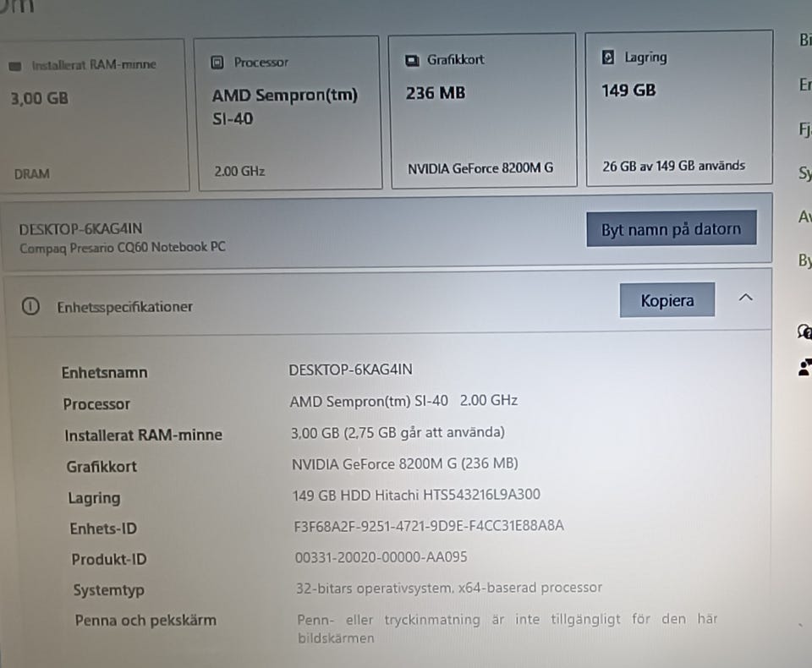Click the RAM-minne memory icon
The image size is (812, 668).
[15, 66]
